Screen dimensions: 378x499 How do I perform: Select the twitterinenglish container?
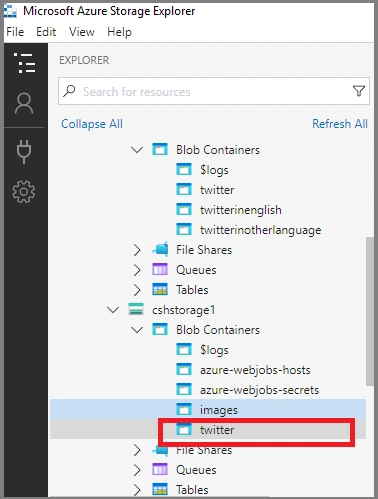coord(241,210)
